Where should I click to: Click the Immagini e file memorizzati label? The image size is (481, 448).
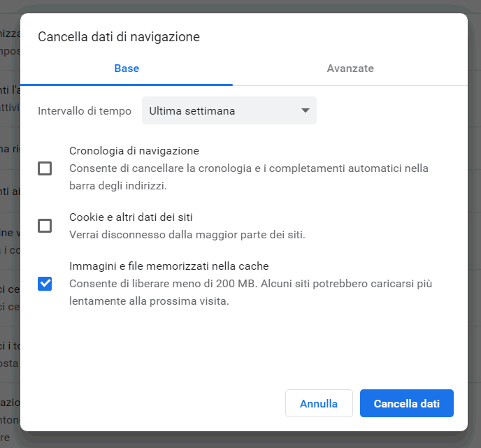[x=168, y=266]
